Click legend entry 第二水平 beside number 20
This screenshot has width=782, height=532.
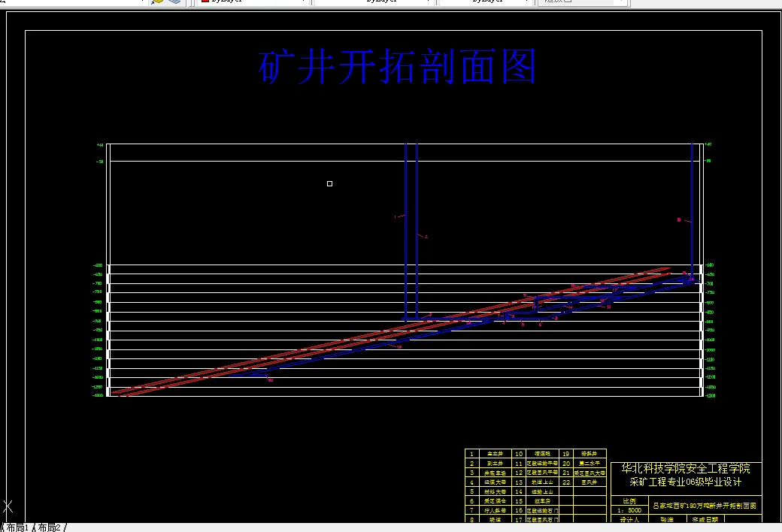590,463
